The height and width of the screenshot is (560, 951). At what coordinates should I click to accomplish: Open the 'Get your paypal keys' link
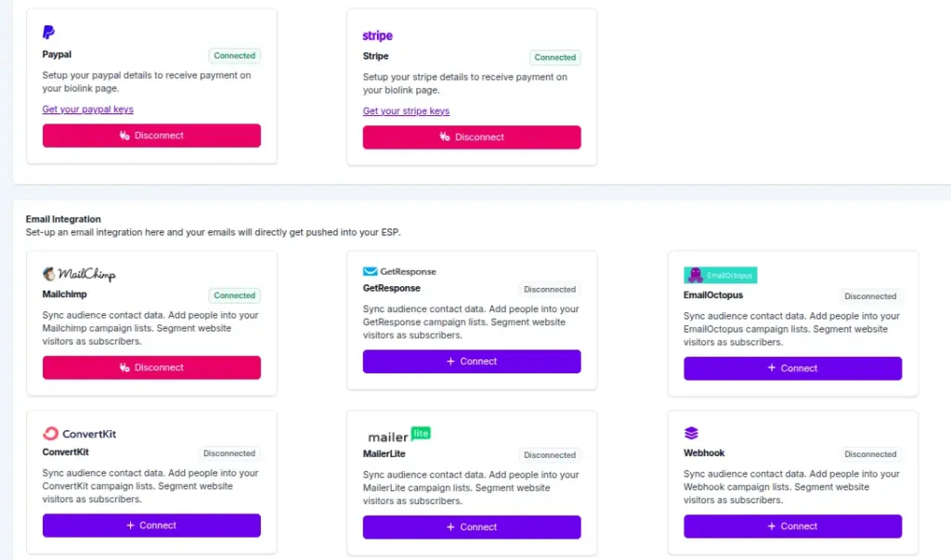pyautogui.click(x=87, y=109)
